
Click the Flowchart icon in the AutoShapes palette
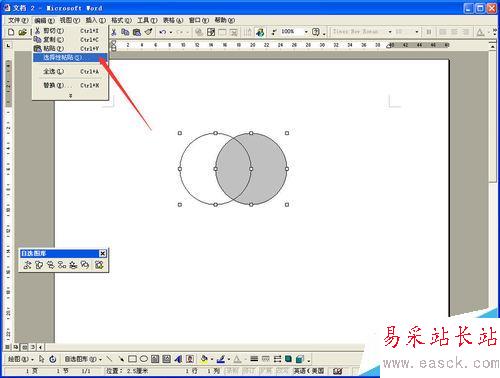tap(62, 265)
